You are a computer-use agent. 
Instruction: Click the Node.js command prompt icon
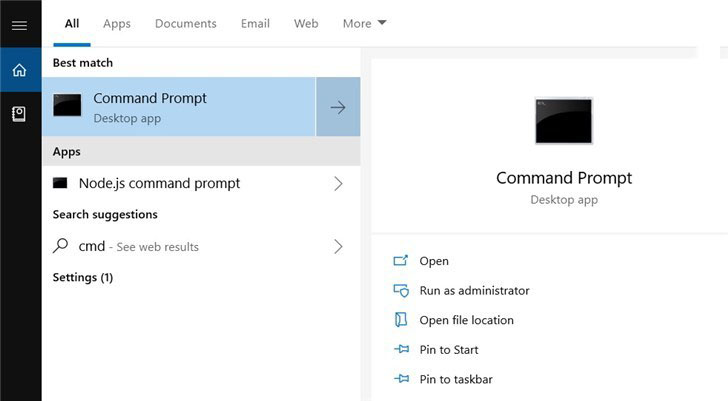pos(61,183)
